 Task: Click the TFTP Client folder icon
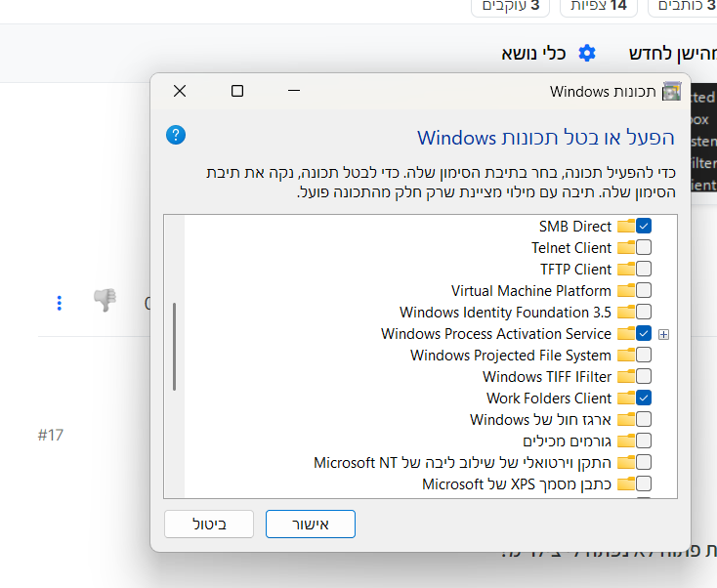[x=626, y=269]
